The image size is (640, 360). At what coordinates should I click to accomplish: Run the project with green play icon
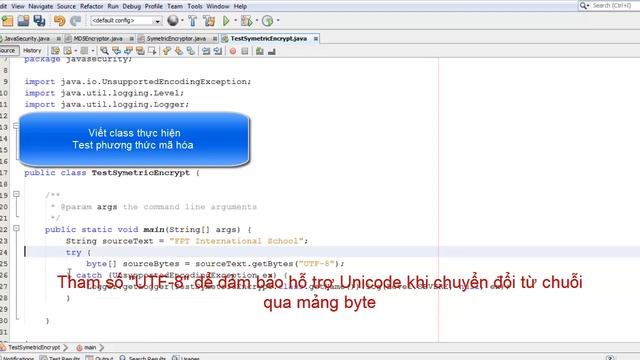point(226,20)
